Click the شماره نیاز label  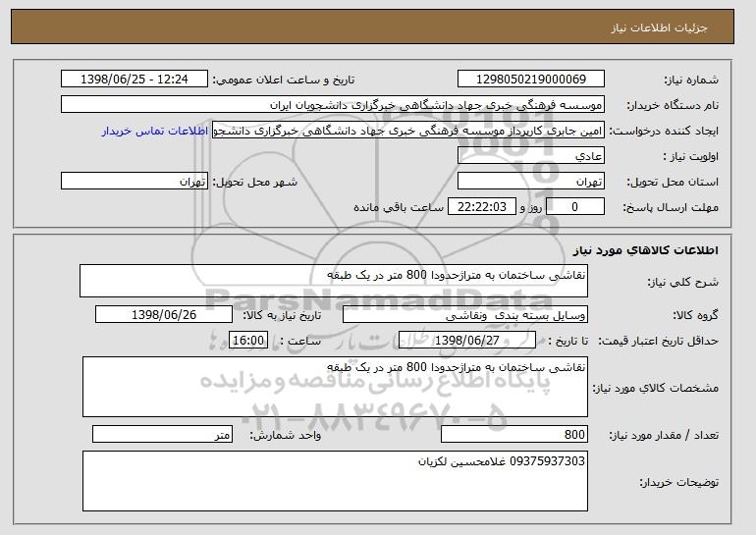pyautogui.click(x=691, y=80)
